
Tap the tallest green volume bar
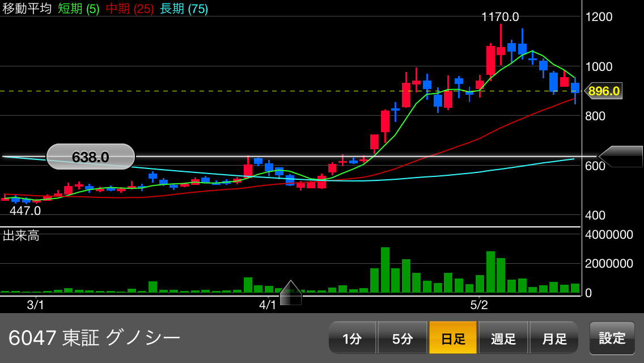click(x=385, y=270)
